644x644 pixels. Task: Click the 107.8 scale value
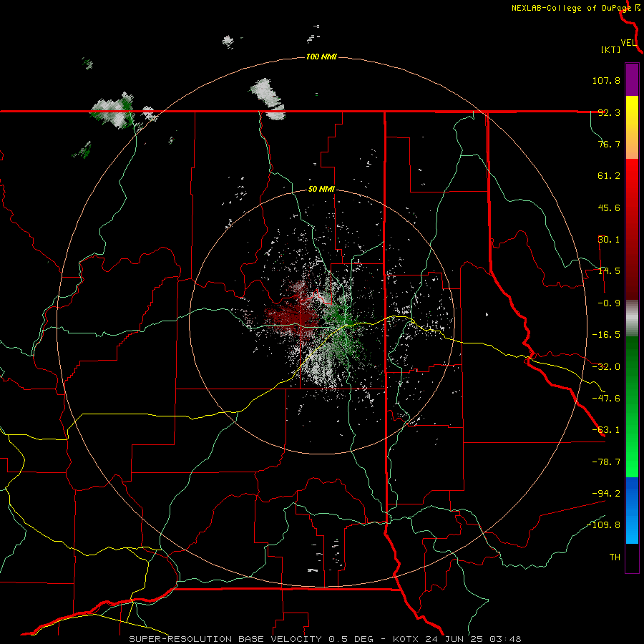pos(606,80)
